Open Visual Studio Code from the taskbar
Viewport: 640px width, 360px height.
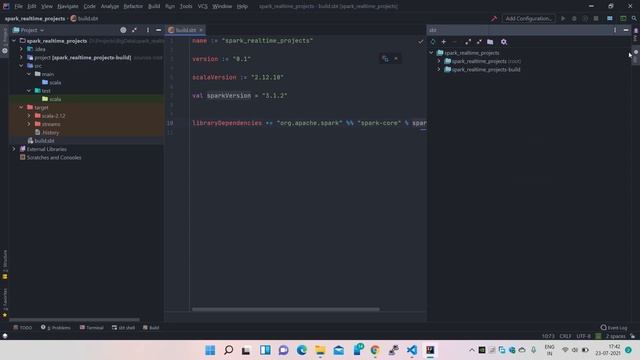[412, 350]
